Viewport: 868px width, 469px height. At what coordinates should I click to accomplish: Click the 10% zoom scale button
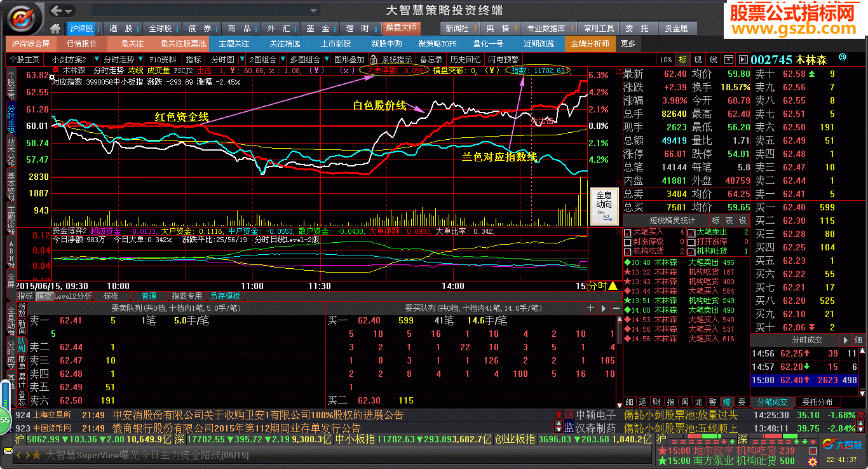pyautogui.click(x=665, y=60)
